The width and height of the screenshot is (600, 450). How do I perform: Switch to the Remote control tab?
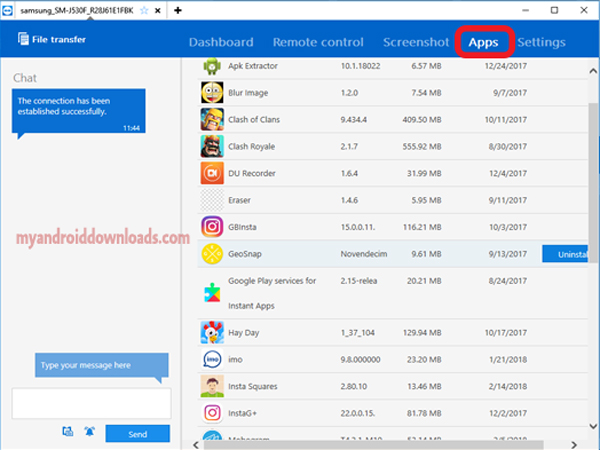pos(318,42)
